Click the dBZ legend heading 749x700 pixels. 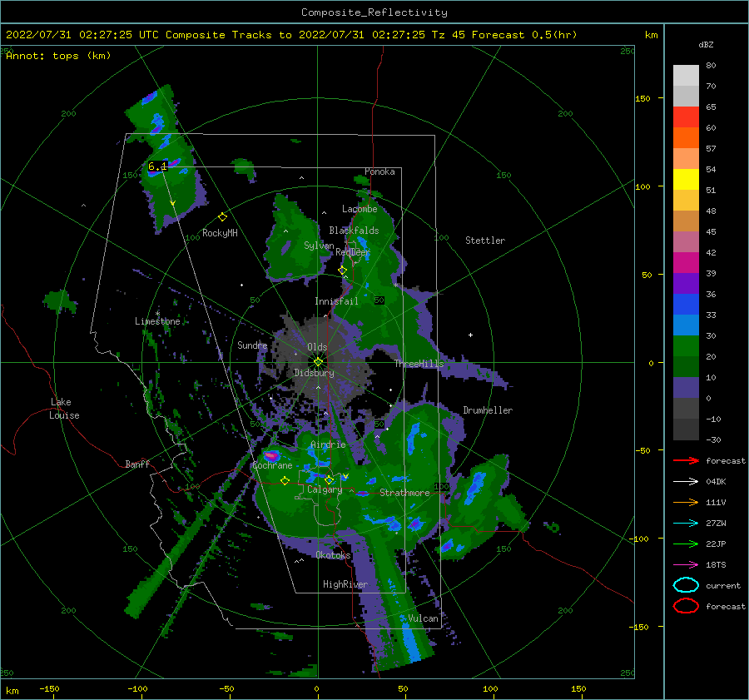coord(706,45)
